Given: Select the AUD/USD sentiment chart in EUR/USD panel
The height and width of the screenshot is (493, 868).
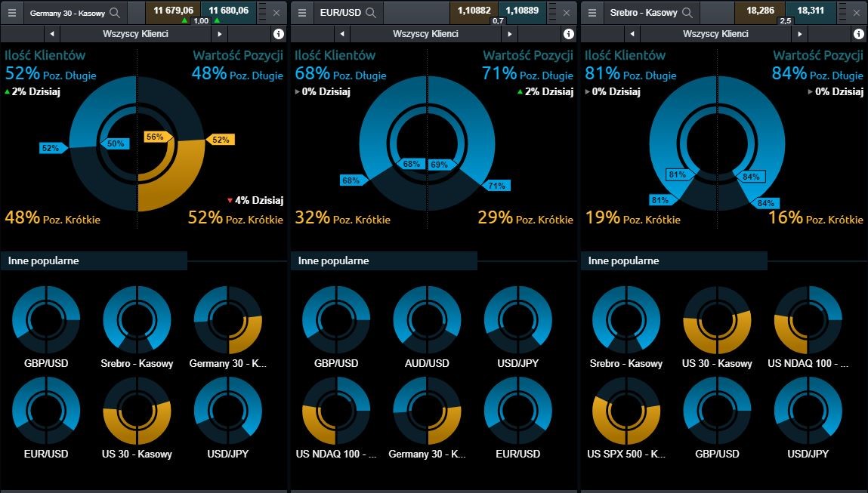Looking at the screenshot, I should 428,320.
